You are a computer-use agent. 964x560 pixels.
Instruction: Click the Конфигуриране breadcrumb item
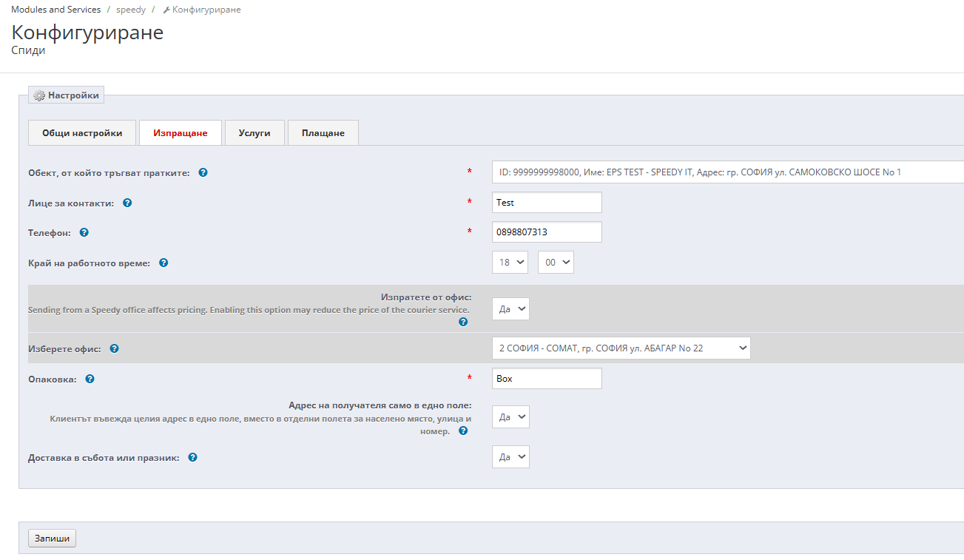202,10
